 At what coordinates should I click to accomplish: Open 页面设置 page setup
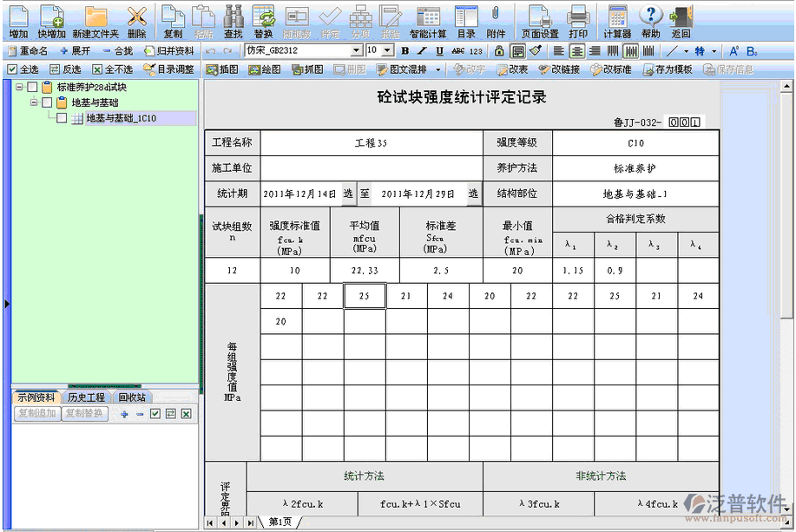[x=540, y=21]
